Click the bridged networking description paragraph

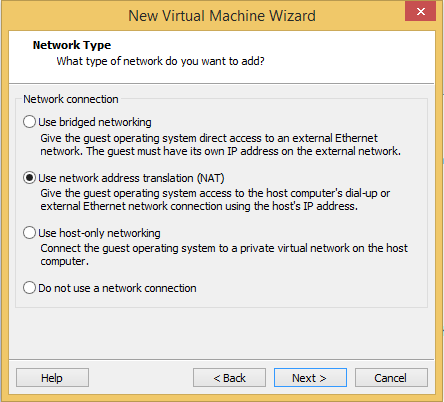coord(220,145)
